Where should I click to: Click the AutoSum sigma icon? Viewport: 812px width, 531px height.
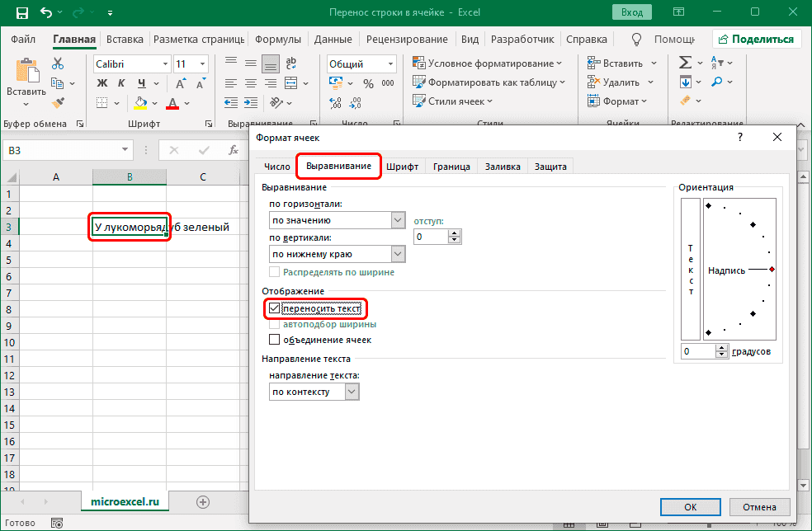pos(685,63)
